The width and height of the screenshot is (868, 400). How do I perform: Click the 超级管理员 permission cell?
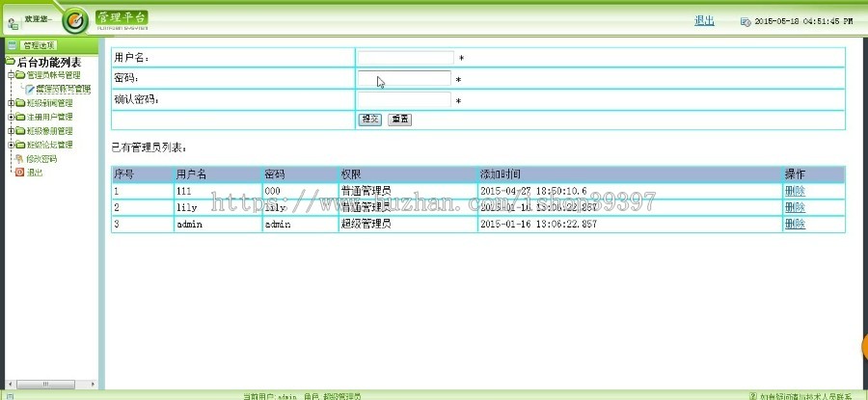[408, 224]
